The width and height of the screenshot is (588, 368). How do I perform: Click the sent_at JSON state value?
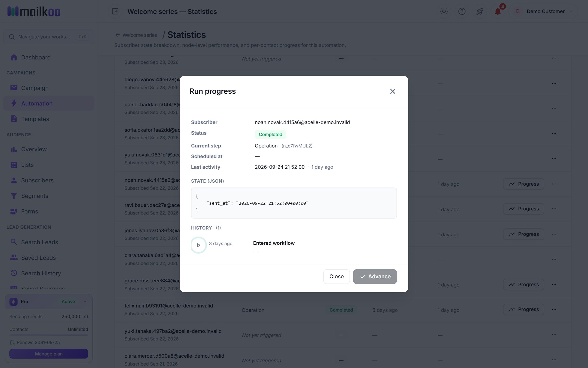(x=272, y=203)
